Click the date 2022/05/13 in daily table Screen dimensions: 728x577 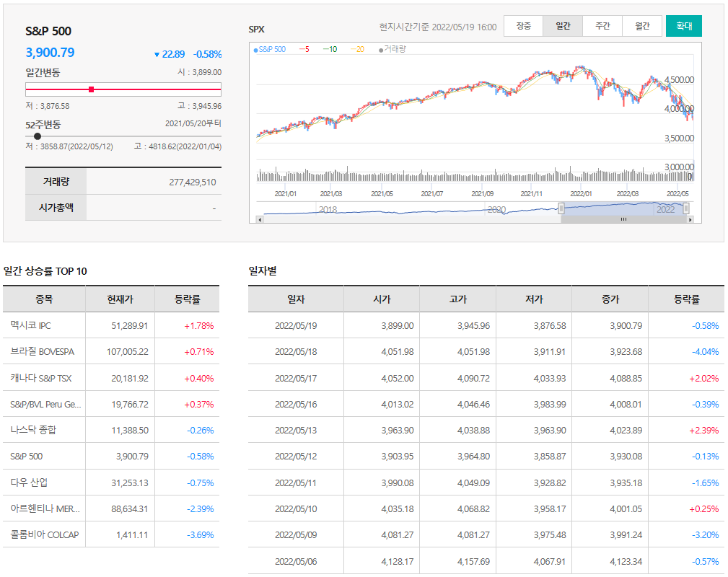[296, 431]
